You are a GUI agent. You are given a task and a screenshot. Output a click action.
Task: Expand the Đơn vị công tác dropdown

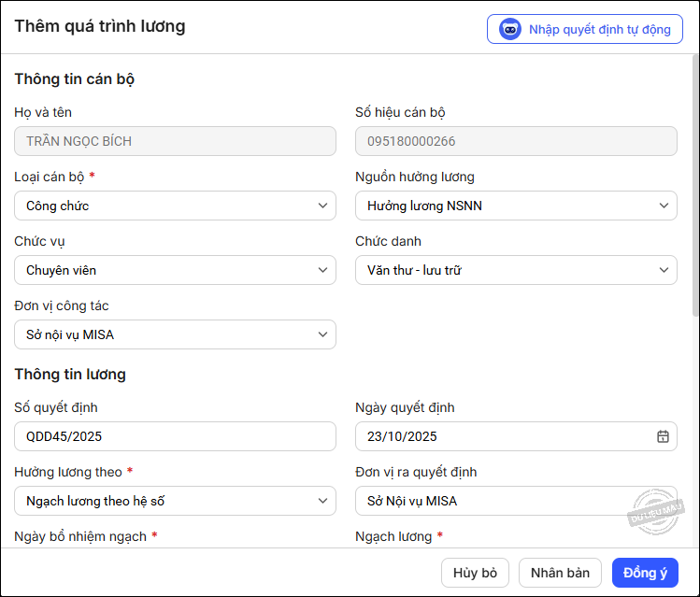(x=175, y=334)
